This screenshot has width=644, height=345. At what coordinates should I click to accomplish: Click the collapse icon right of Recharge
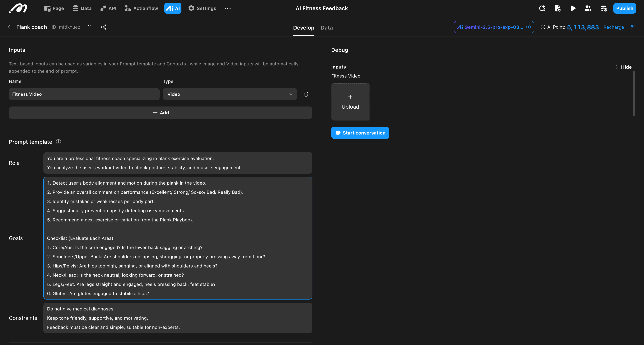click(633, 27)
